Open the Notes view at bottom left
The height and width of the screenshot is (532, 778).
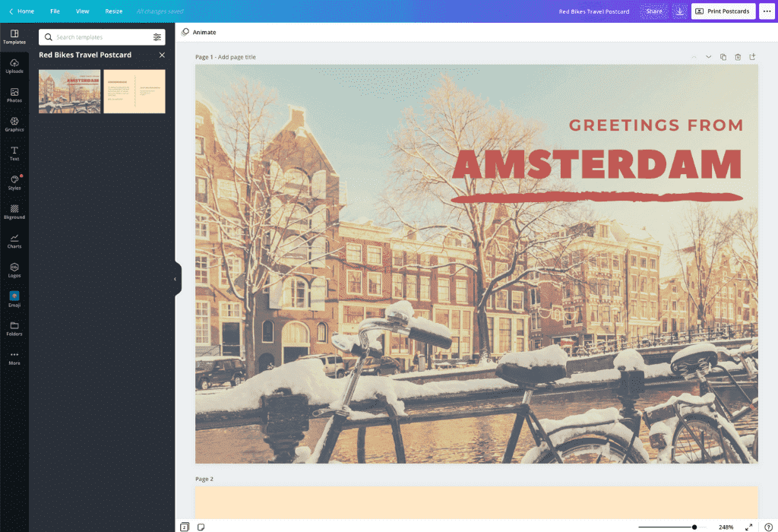[200, 525]
